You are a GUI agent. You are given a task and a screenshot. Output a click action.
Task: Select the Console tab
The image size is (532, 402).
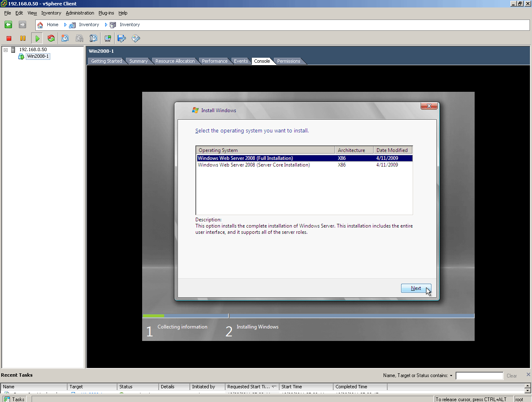click(262, 61)
